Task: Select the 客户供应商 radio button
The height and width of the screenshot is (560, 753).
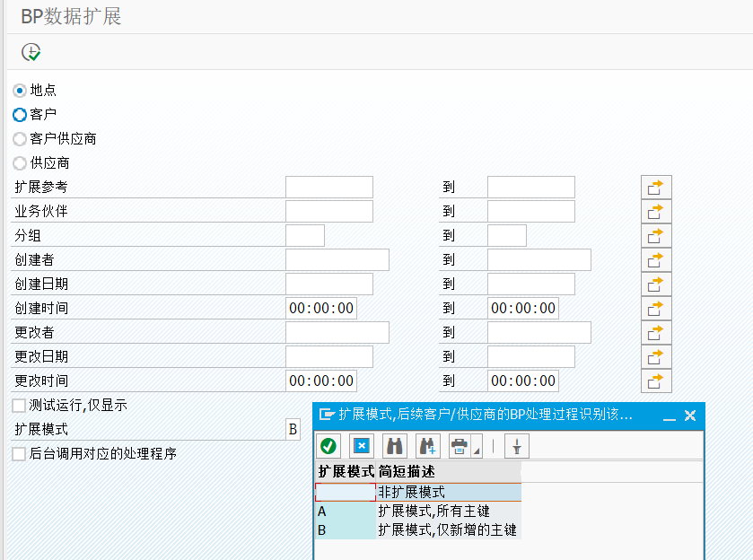Action: coord(20,139)
